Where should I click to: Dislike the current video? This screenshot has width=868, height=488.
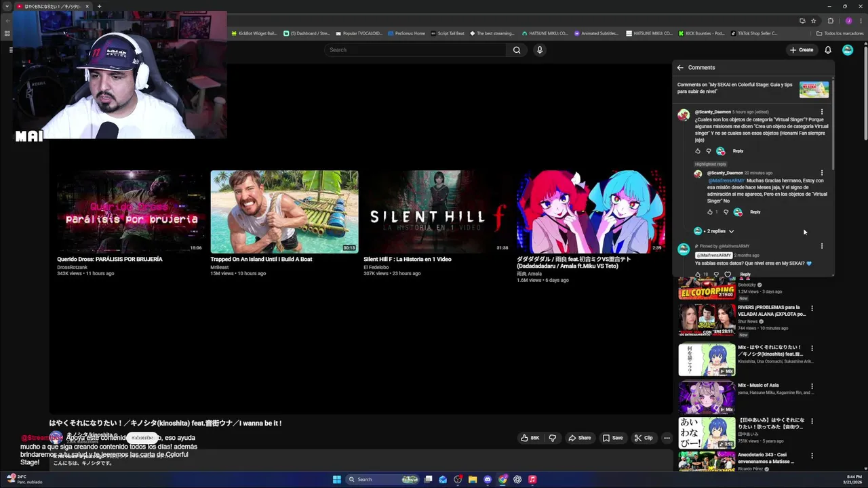coord(552,438)
